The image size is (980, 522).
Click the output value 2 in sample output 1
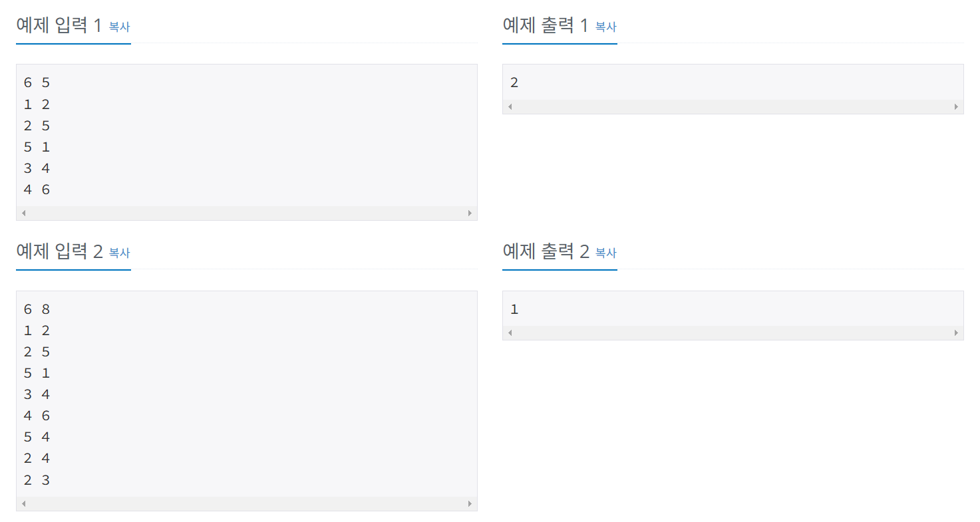pos(515,82)
